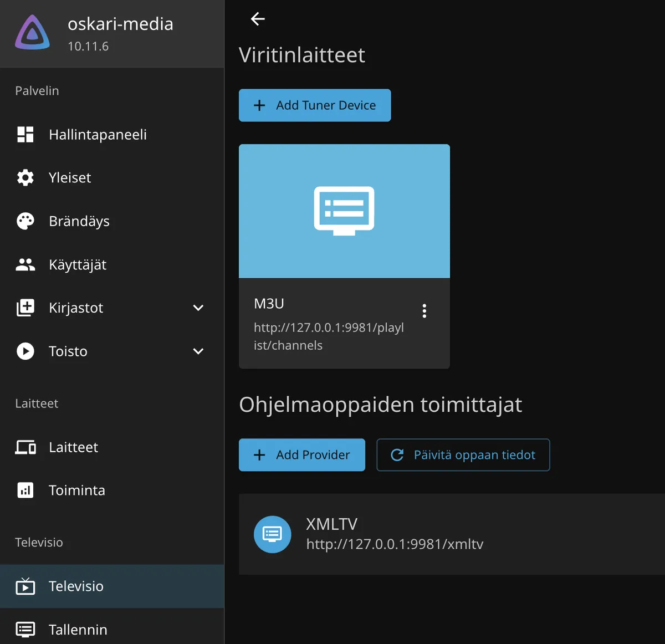Click the Laitteet devices icon
The height and width of the screenshot is (644, 665).
coord(25,447)
